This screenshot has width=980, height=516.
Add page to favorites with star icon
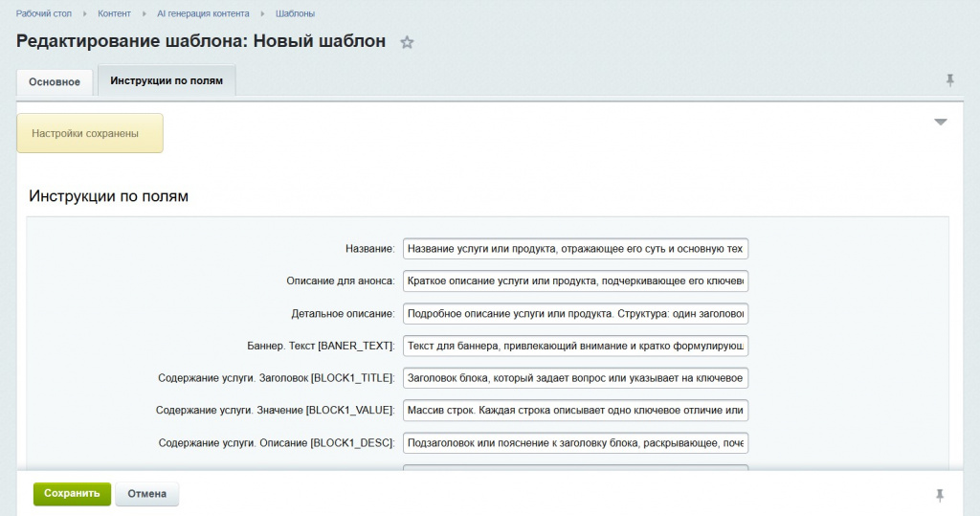point(407,42)
